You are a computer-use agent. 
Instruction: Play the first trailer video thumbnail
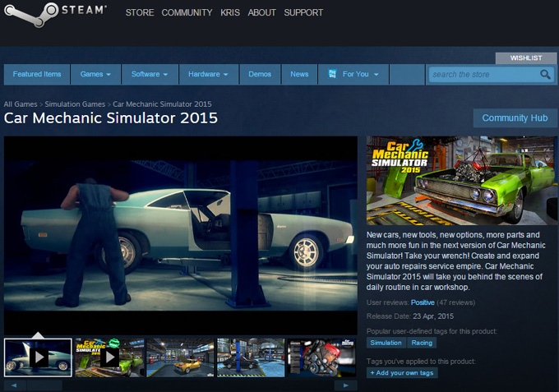click(x=38, y=357)
